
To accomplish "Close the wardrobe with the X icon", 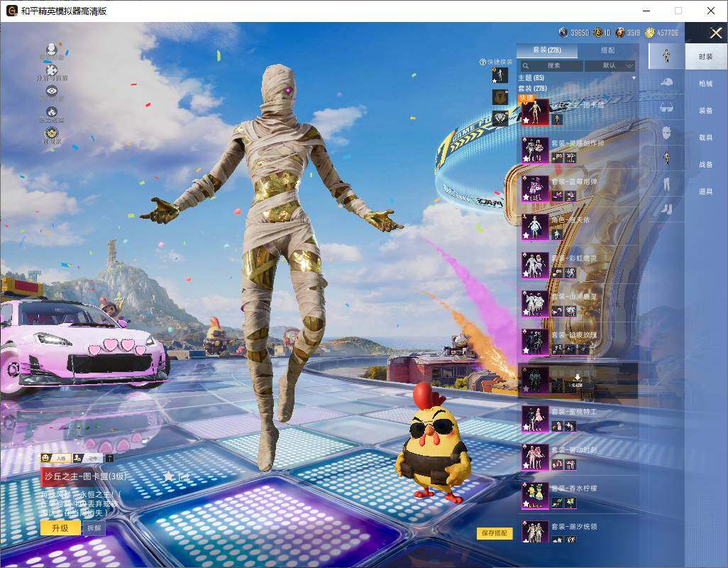I will (x=715, y=33).
